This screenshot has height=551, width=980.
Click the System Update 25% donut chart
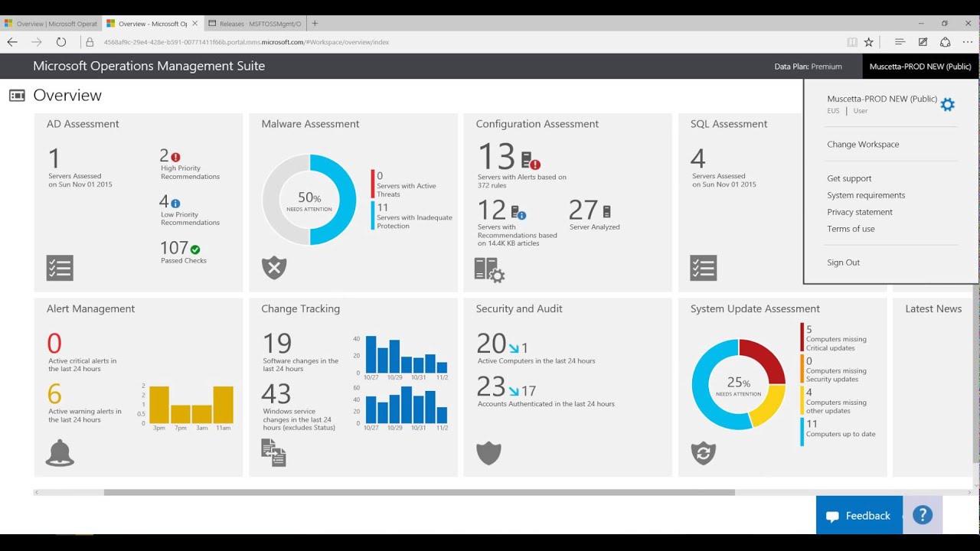tap(738, 384)
